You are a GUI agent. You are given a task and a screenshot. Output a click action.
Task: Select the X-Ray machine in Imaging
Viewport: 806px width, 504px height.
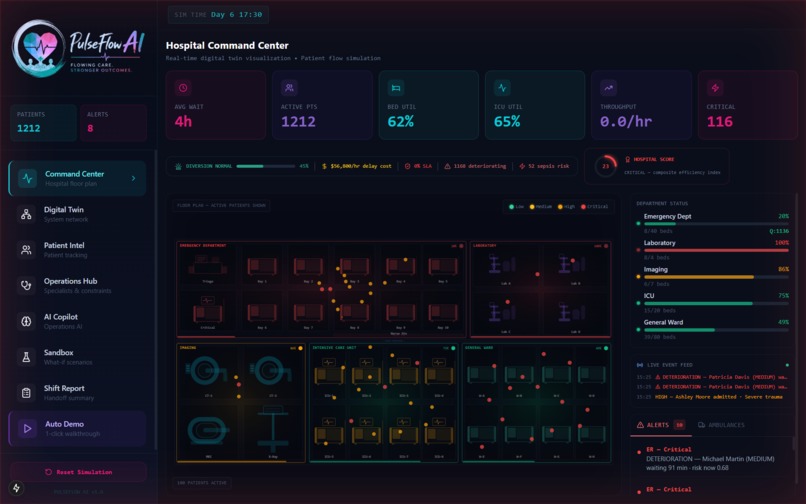coord(273,427)
